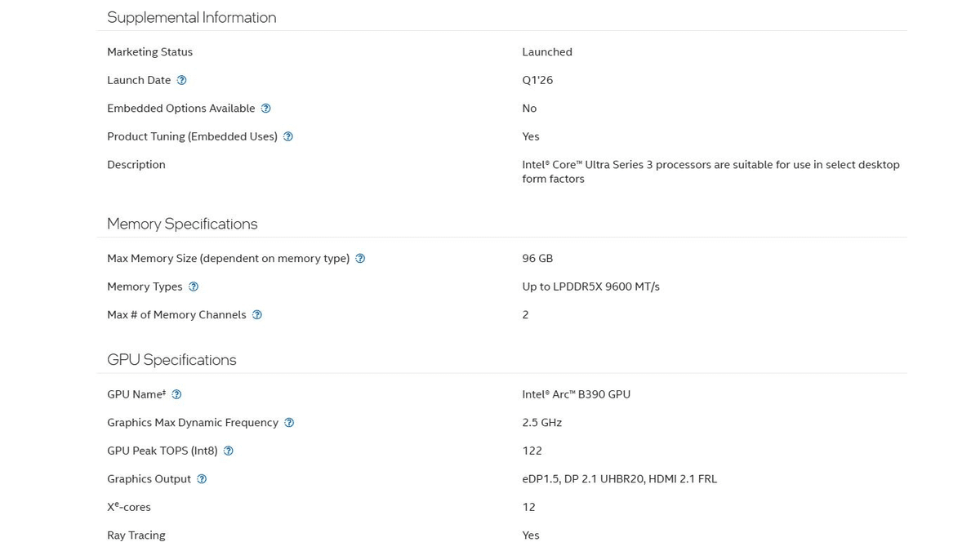Click the help icon next to Launch Date
Viewport: 980px width, 551px height.
click(181, 80)
